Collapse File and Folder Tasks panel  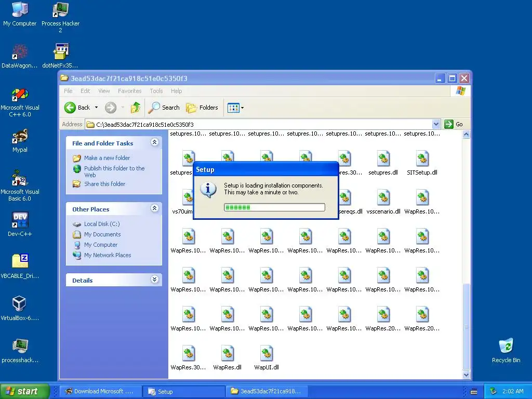coord(154,142)
